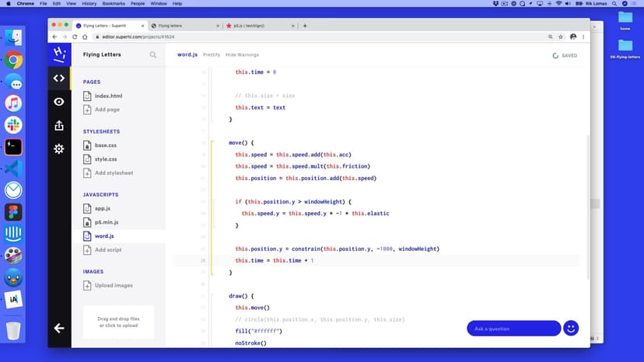Open the style.css stylesheet

click(105, 159)
